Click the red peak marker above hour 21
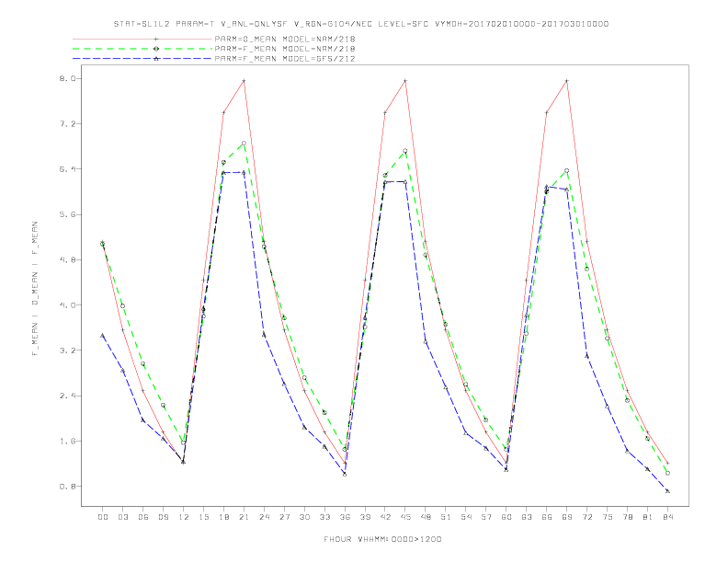Image resolution: width=728 pixels, height=563 pixels. 244,81
